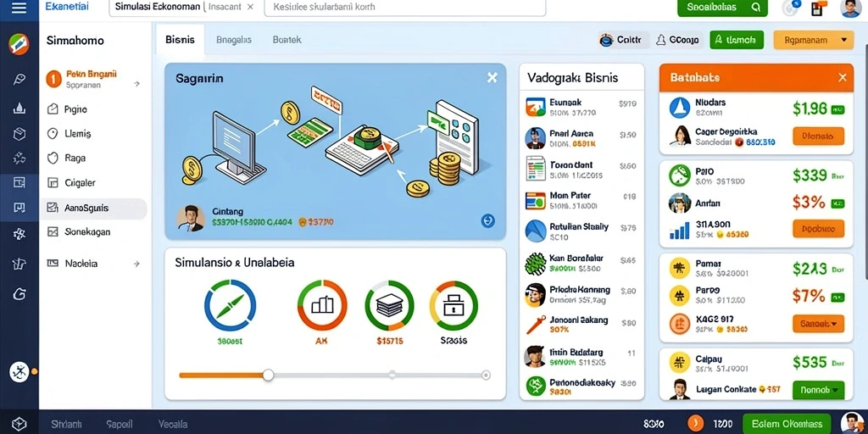Open the Pnarl Aarca row in the business list

(581, 138)
